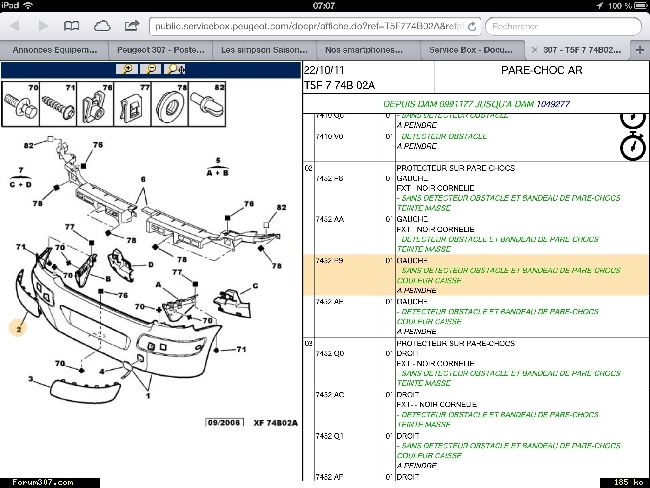This screenshot has height=488, width=650.
Task: Zoom in on the parts diagram
Action: 127,69
